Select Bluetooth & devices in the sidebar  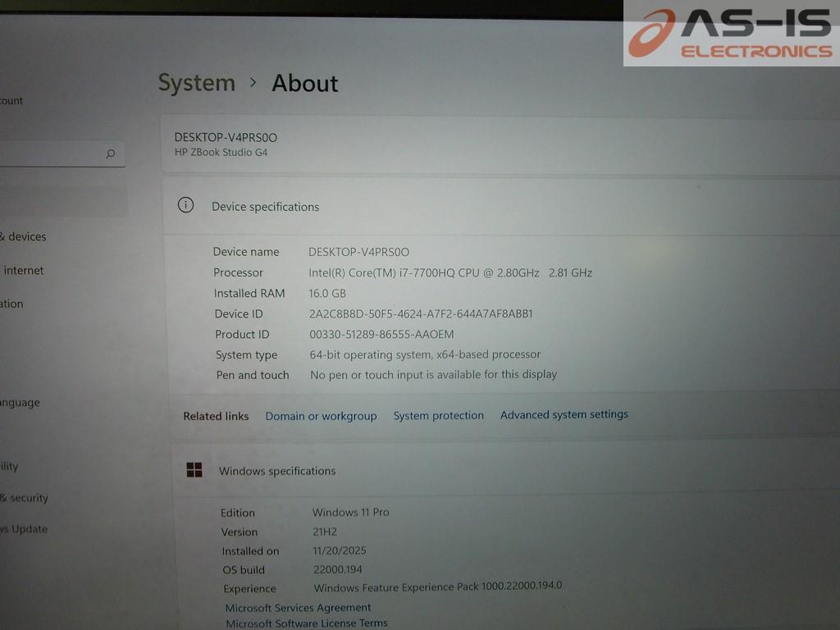(25, 236)
